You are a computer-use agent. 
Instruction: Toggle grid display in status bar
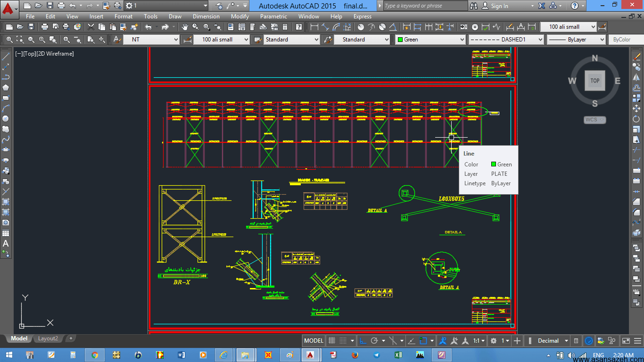tap(332, 341)
